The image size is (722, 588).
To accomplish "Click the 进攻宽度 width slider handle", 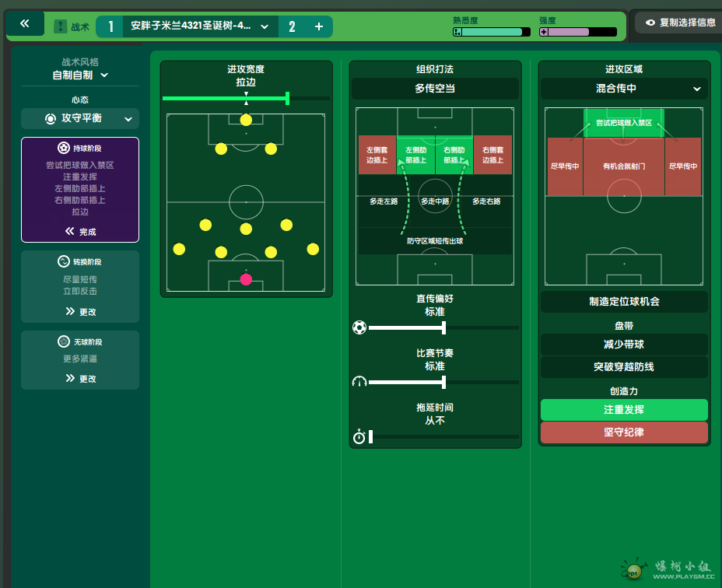I will click(288, 98).
